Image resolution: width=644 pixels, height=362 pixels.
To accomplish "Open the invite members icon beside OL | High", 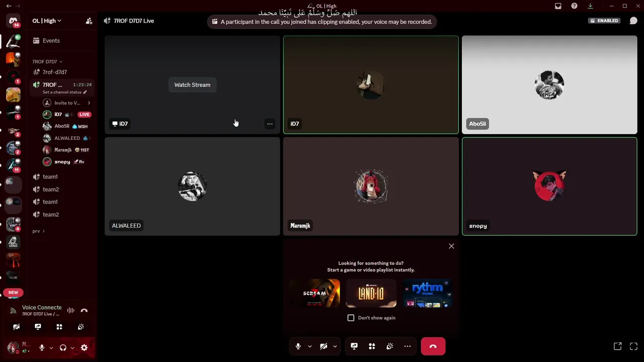I will 89,21.
